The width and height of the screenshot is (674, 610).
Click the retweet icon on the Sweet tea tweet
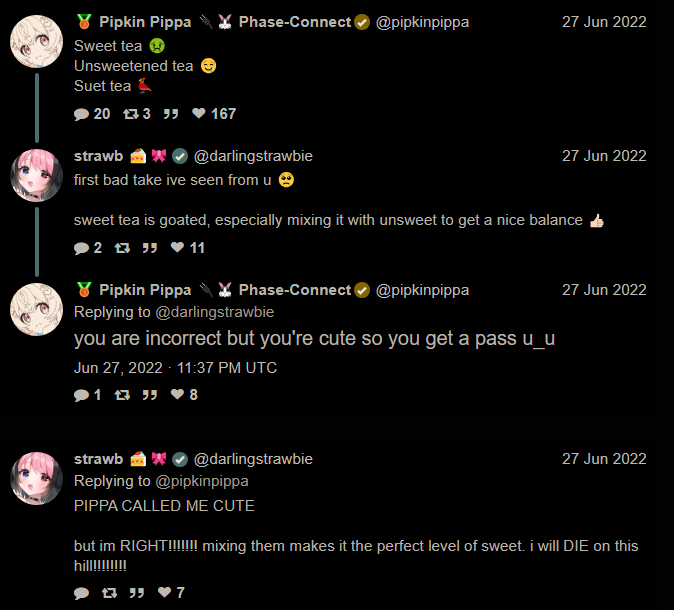point(131,114)
